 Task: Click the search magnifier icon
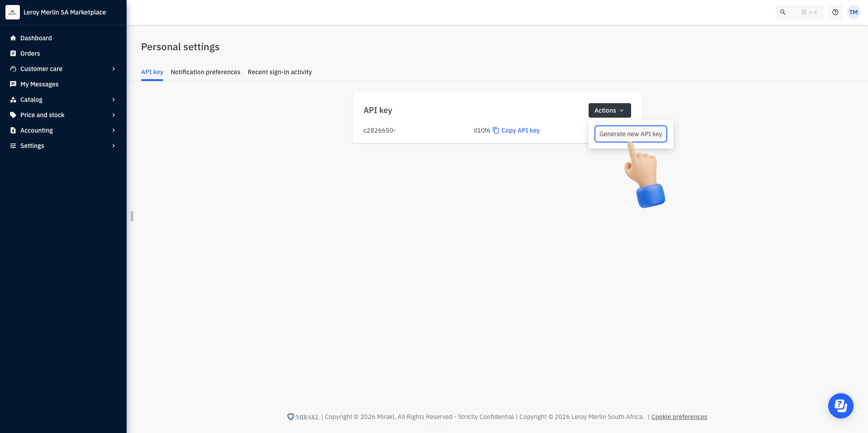[783, 12]
